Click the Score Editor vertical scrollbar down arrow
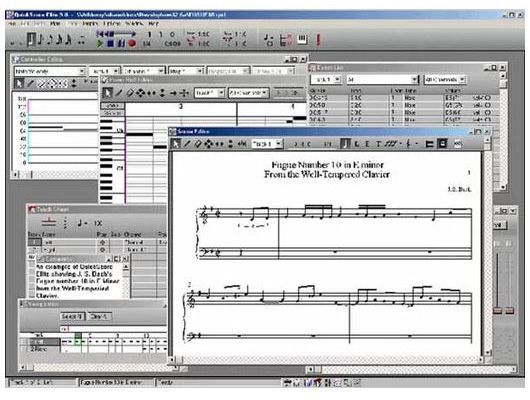The width and height of the screenshot is (530, 400). click(x=488, y=353)
